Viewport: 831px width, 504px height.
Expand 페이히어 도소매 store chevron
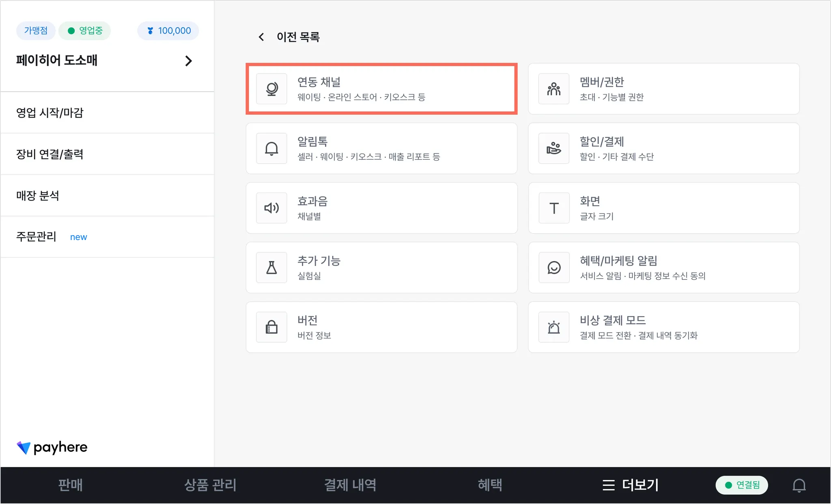(188, 61)
